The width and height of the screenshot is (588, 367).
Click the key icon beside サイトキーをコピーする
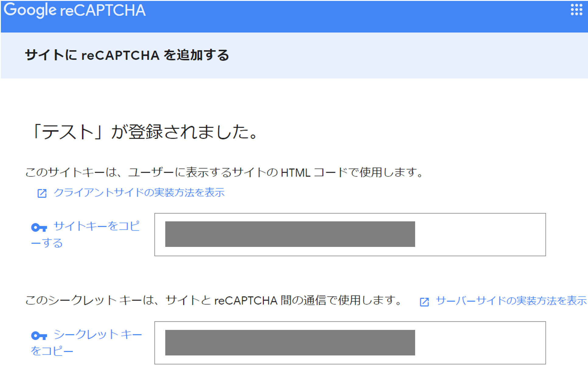(x=39, y=227)
